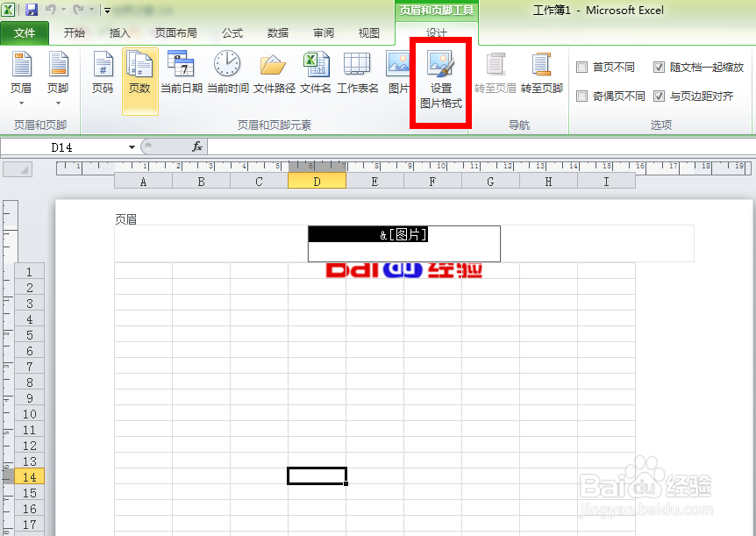Switch to the Data (数据) tab

278,32
